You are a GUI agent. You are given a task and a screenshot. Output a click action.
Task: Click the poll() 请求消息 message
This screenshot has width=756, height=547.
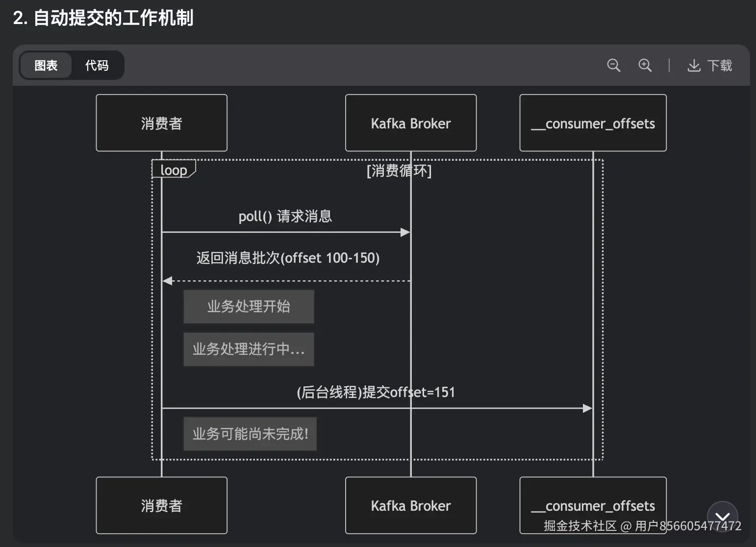[x=285, y=216]
